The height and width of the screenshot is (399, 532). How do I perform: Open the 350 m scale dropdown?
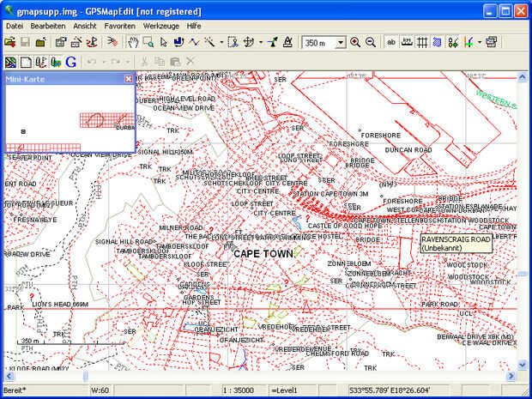pyautogui.click(x=341, y=42)
